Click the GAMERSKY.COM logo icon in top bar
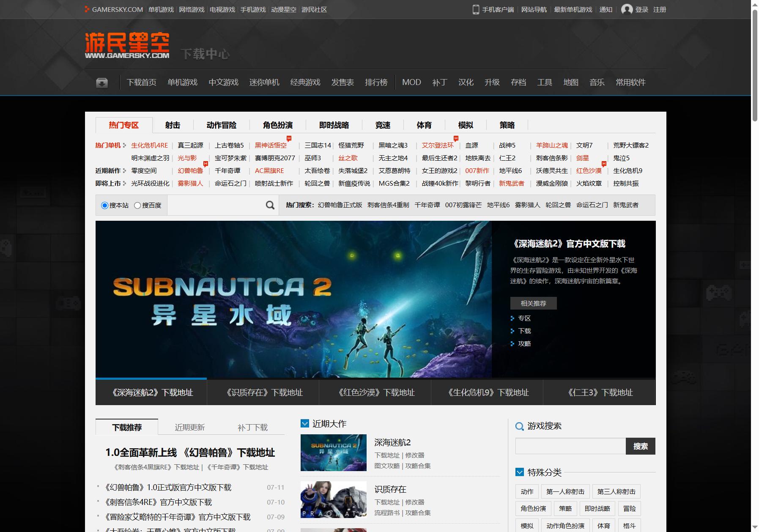This screenshot has height=532, width=759. [x=87, y=9]
